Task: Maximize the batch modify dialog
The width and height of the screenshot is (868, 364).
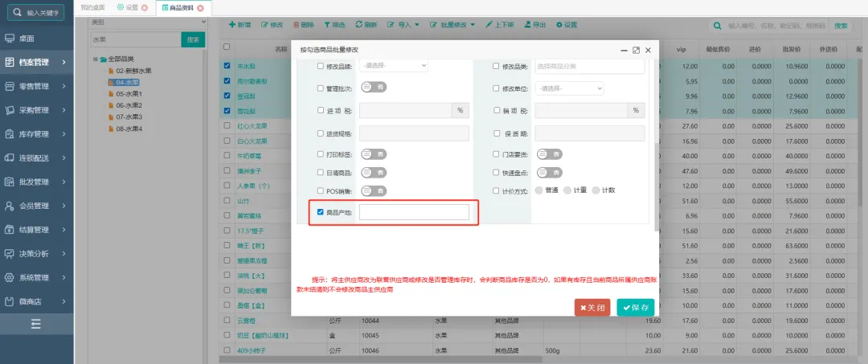Action: point(636,50)
